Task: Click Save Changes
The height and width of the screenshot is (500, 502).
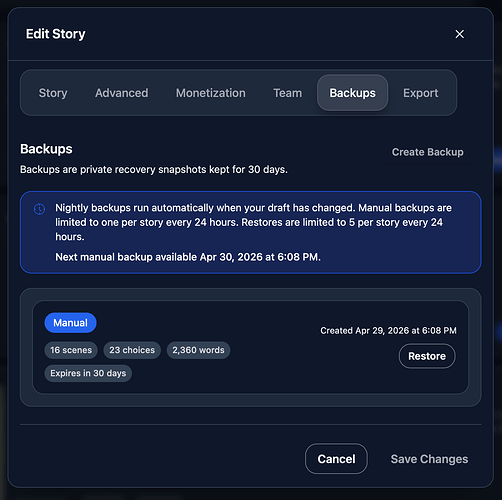Action: [429, 459]
